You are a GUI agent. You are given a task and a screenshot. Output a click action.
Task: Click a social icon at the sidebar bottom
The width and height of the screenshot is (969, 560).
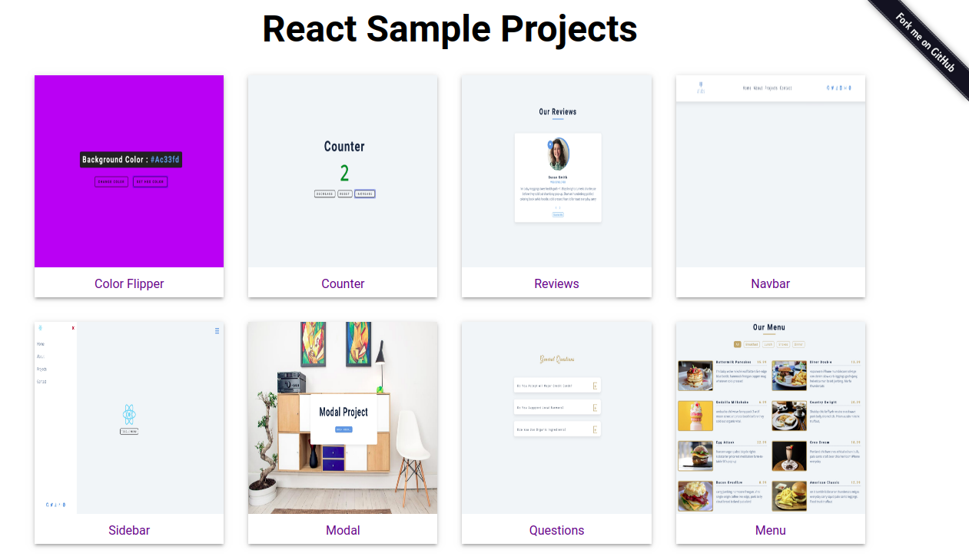(47, 504)
